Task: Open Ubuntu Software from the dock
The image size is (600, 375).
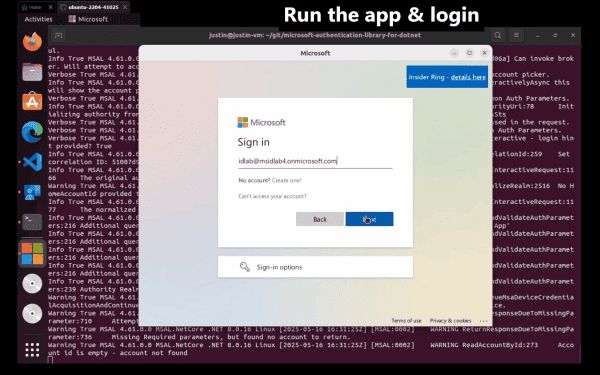Action: click(32, 101)
